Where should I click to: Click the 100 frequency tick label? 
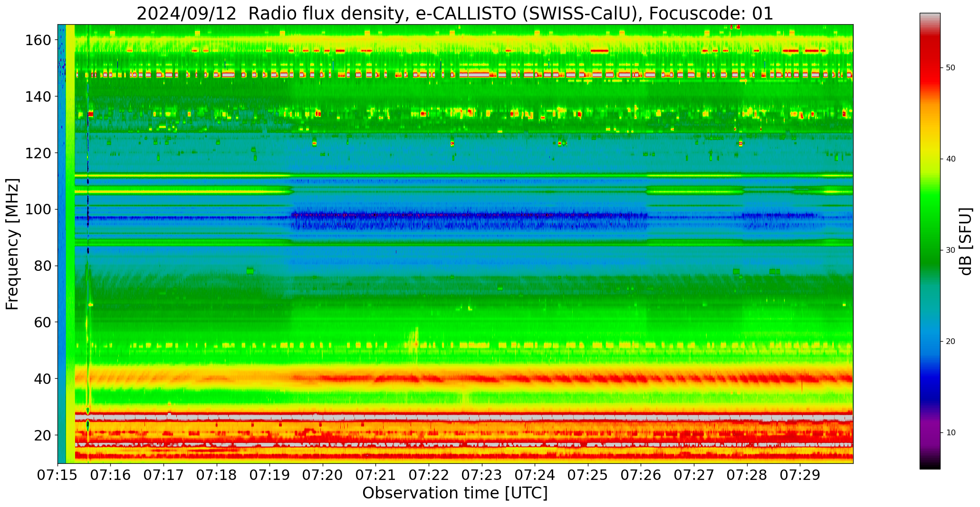[x=38, y=209]
